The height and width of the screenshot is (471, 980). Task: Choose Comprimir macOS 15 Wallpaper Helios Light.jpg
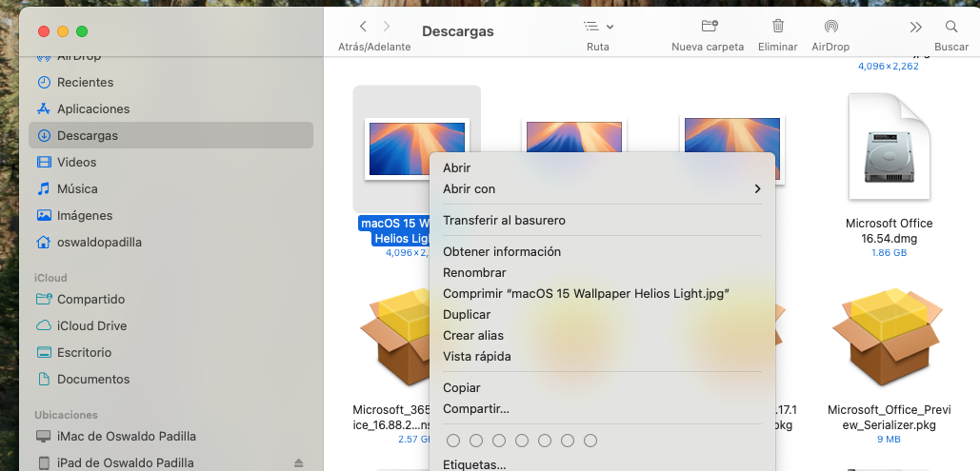point(603,294)
